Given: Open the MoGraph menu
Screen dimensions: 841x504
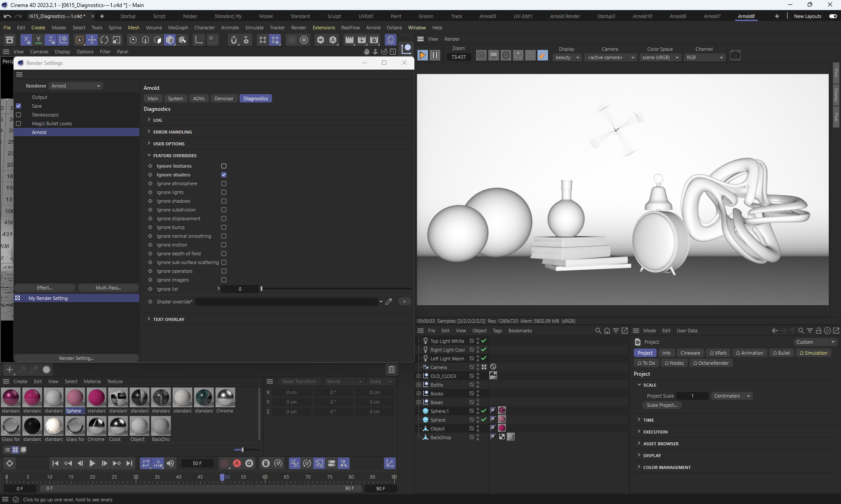Looking at the screenshot, I should click(178, 28).
